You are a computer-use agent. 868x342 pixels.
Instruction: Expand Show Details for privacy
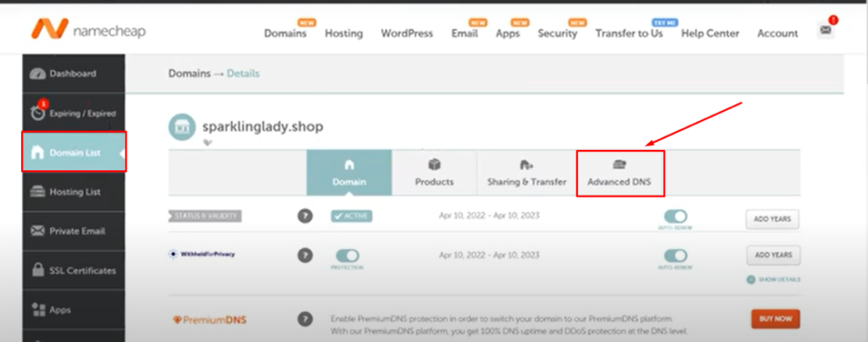[773, 279]
